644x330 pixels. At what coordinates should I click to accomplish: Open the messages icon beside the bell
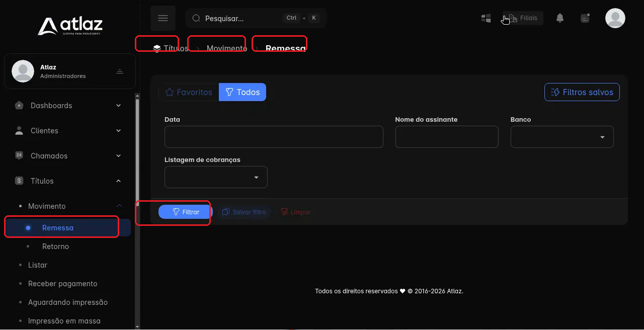point(585,18)
